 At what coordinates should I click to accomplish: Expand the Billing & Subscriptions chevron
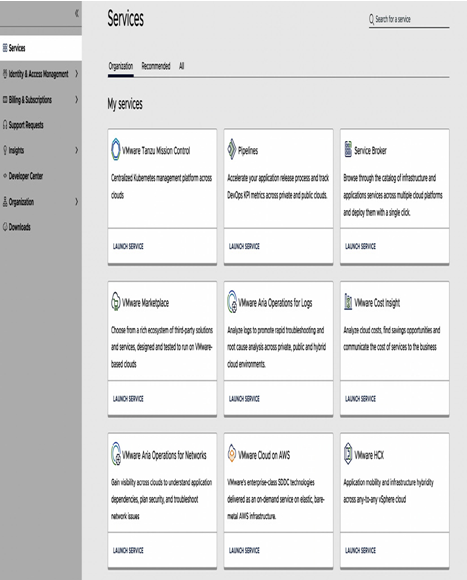point(77,99)
